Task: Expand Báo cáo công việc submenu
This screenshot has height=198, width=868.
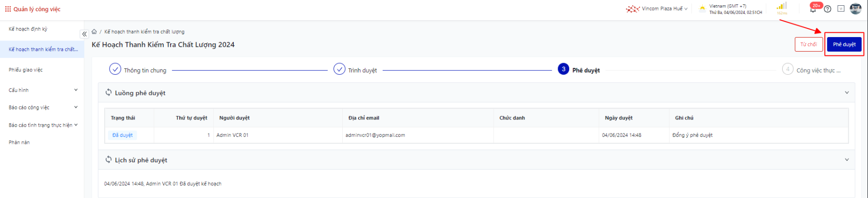Action: pos(76,107)
